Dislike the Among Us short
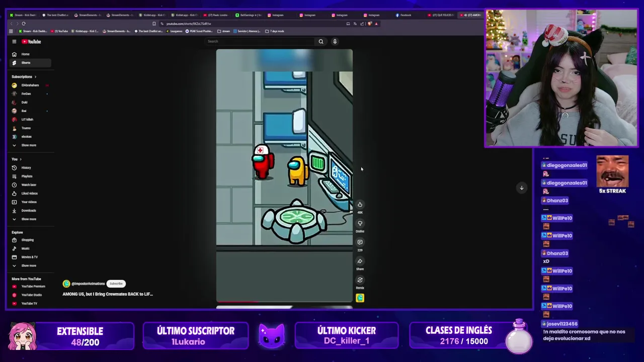This screenshot has height=362, width=644. pyautogui.click(x=360, y=223)
